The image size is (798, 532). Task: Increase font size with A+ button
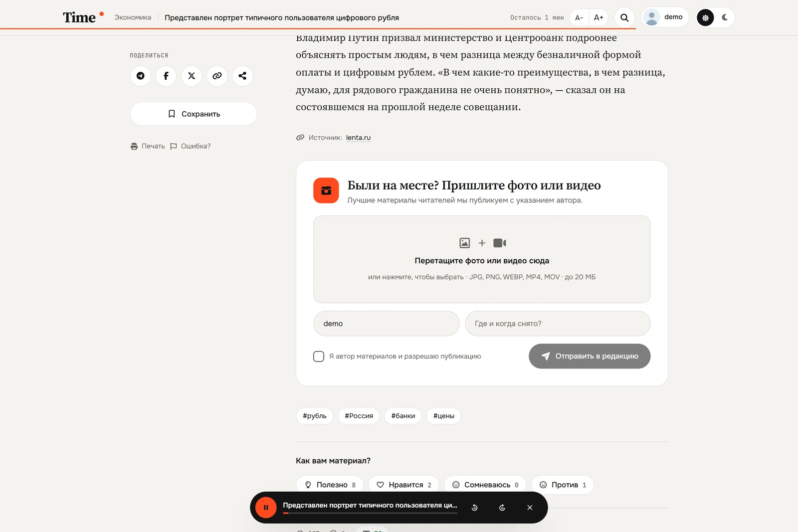point(598,17)
